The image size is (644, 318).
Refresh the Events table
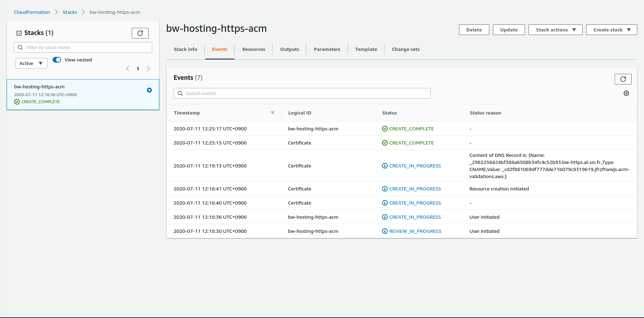(623, 79)
